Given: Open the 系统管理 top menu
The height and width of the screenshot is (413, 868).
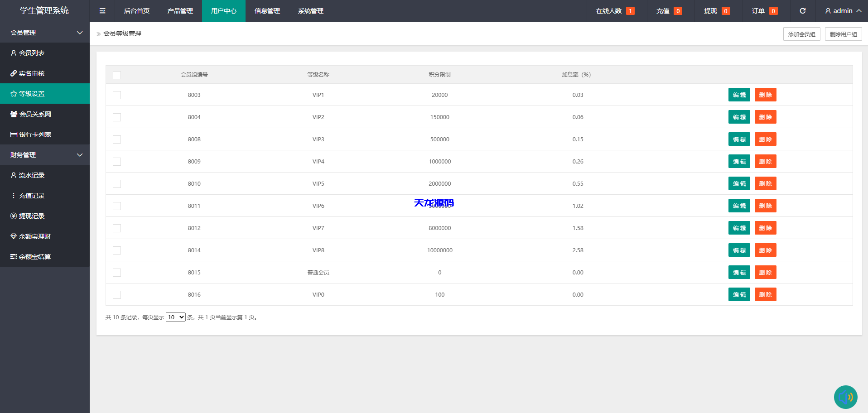Looking at the screenshot, I should pyautogui.click(x=310, y=11).
